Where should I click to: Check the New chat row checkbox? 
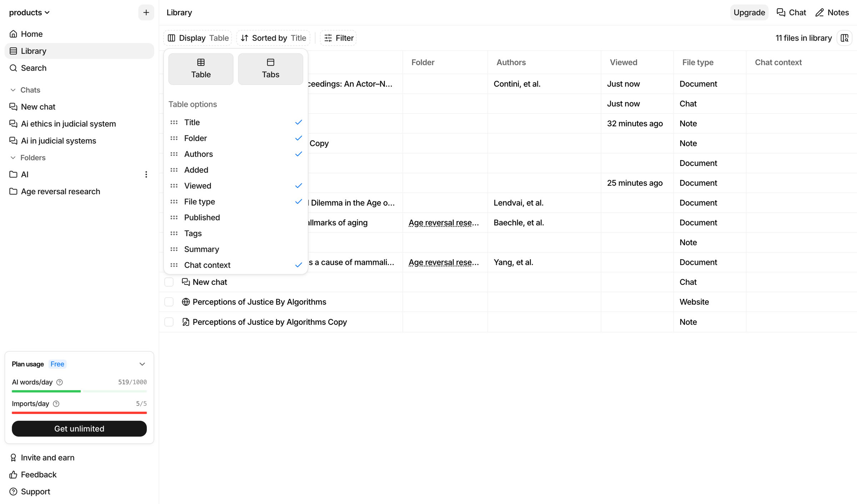[x=169, y=282]
